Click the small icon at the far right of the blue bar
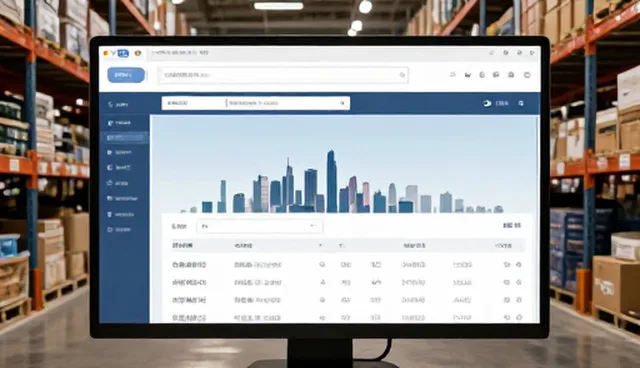 click(x=521, y=103)
